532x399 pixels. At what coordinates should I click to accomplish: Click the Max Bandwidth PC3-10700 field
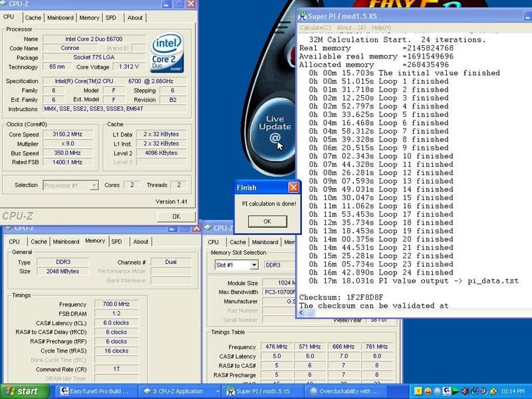pos(279,292)
